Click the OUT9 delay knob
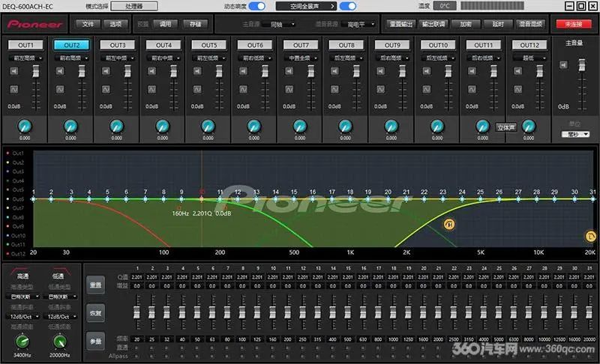Image resolution: width=600 pixels, height=364 pixels. click(391, 126)
